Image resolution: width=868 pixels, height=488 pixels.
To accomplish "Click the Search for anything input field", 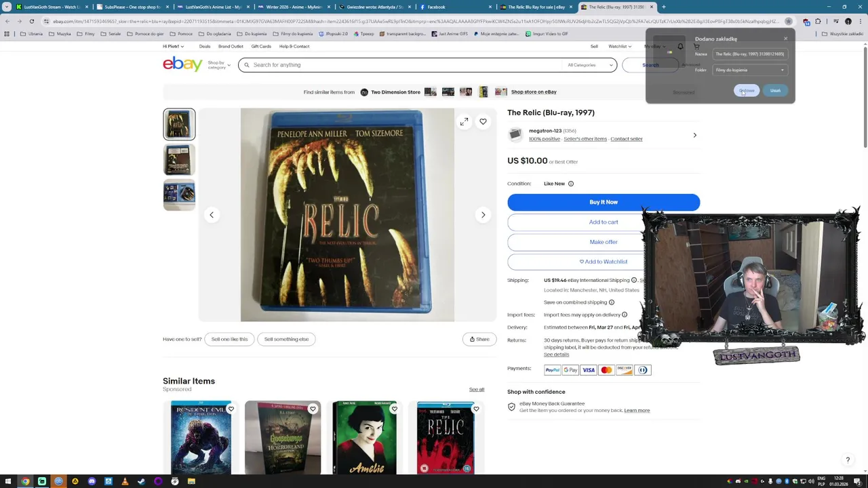I will click(x=407, y=65).
